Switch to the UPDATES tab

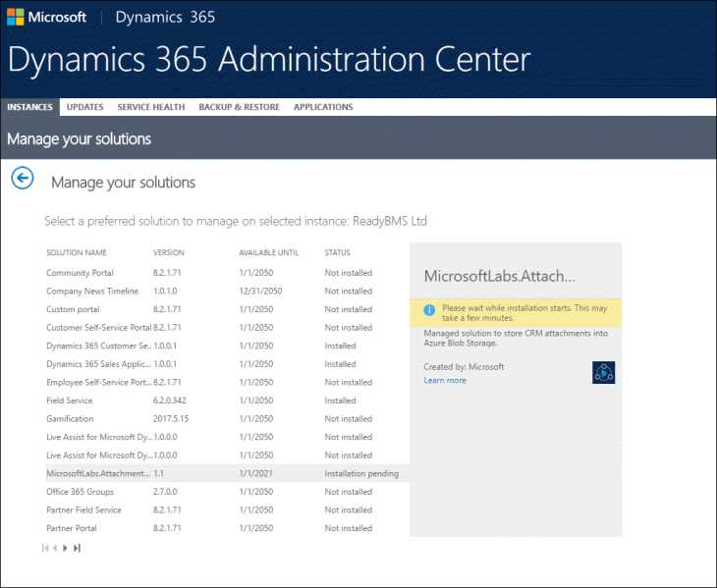(x=85, y=107)
